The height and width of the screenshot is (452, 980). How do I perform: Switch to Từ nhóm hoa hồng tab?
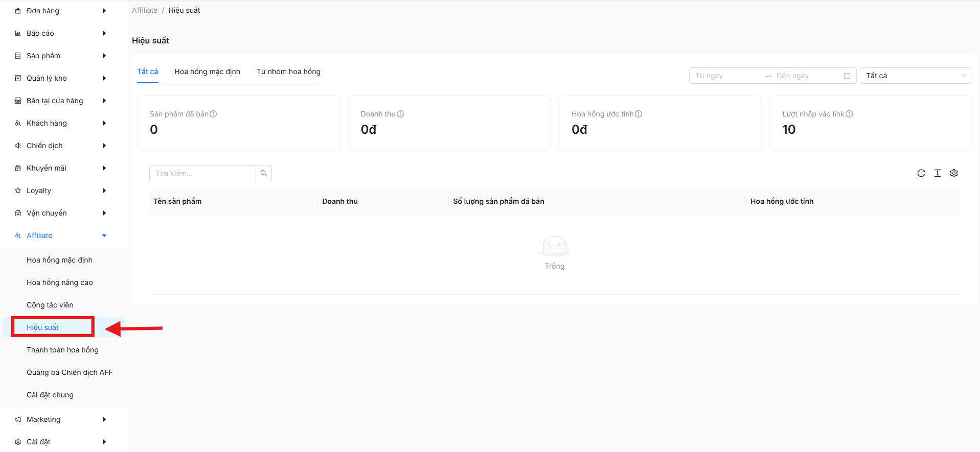288,72
